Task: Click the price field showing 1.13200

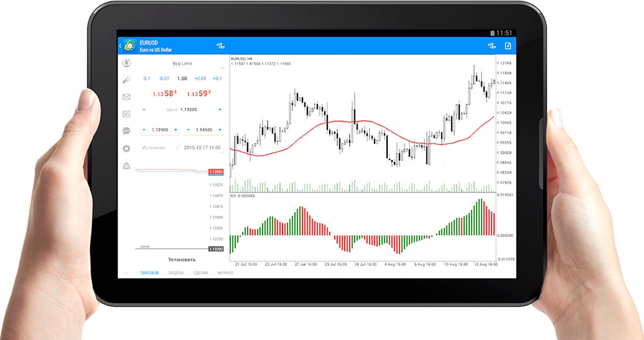Action: pos(188,110)
